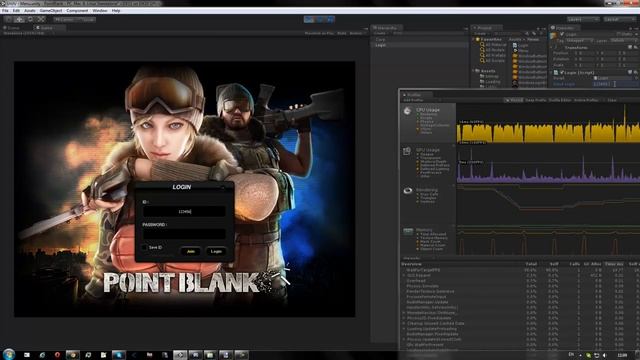Open the Layers dropdown in the toolbar
The width and height of the screenshot is (640, 360).
click(x=582, y=19)
